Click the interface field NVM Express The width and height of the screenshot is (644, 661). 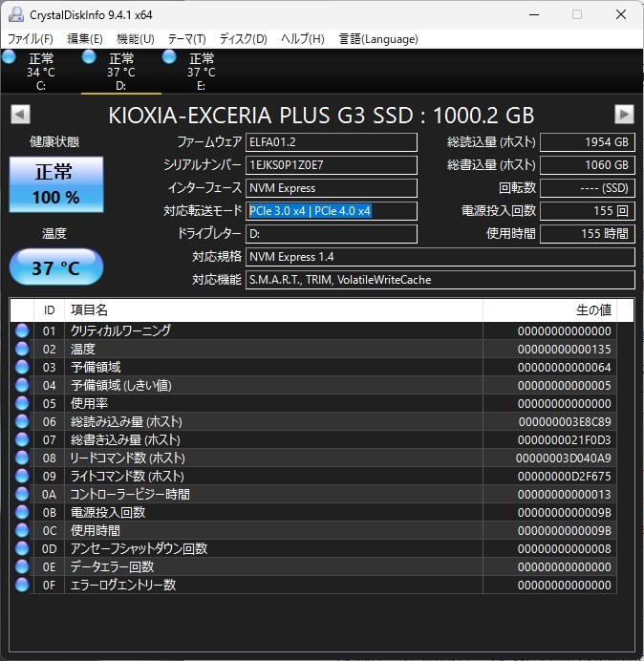coord(332,188)
